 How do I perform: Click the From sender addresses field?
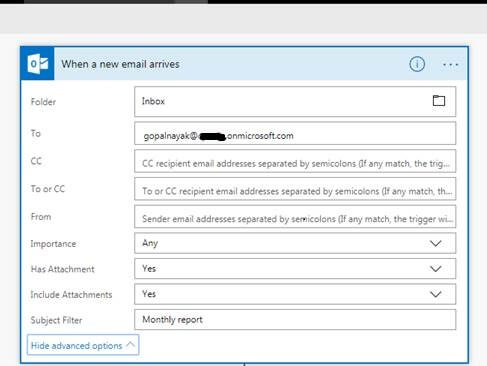295,217
